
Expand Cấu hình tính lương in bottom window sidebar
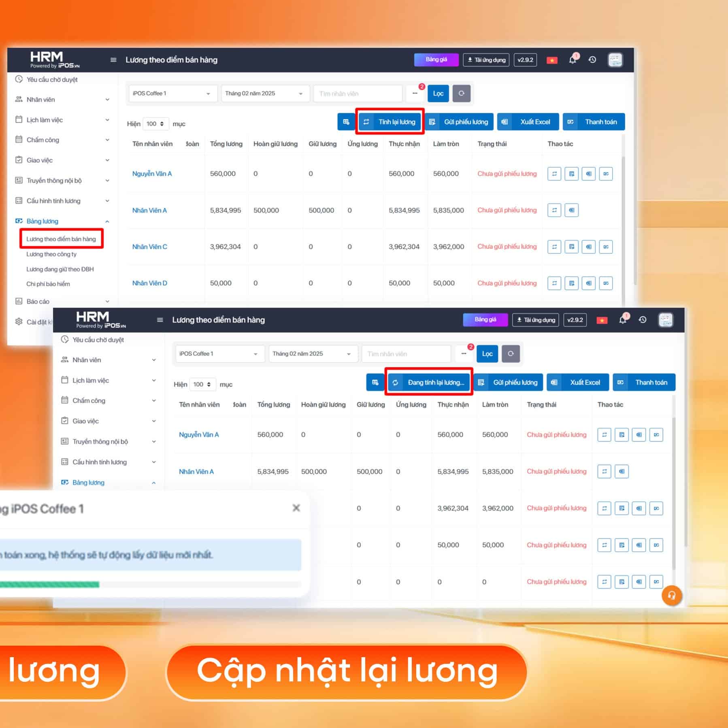coord(109,462)
